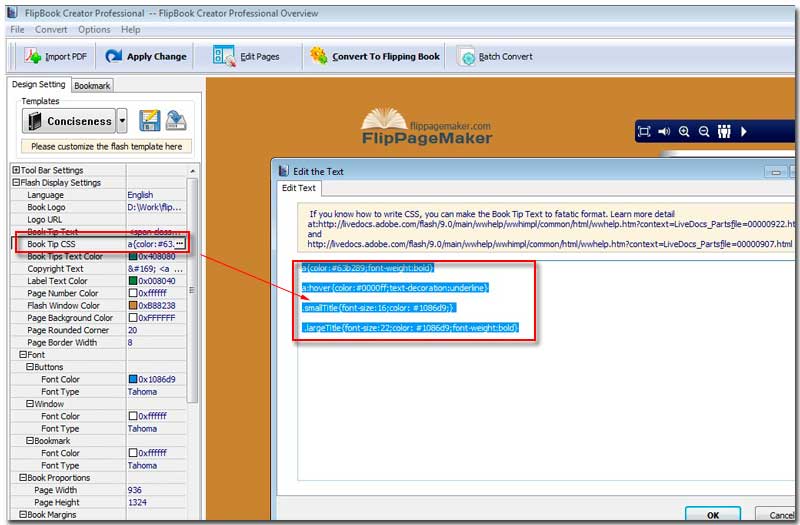Click Apply Change in the toolbar
Screen dimensions: 800x525
(146, 57)
